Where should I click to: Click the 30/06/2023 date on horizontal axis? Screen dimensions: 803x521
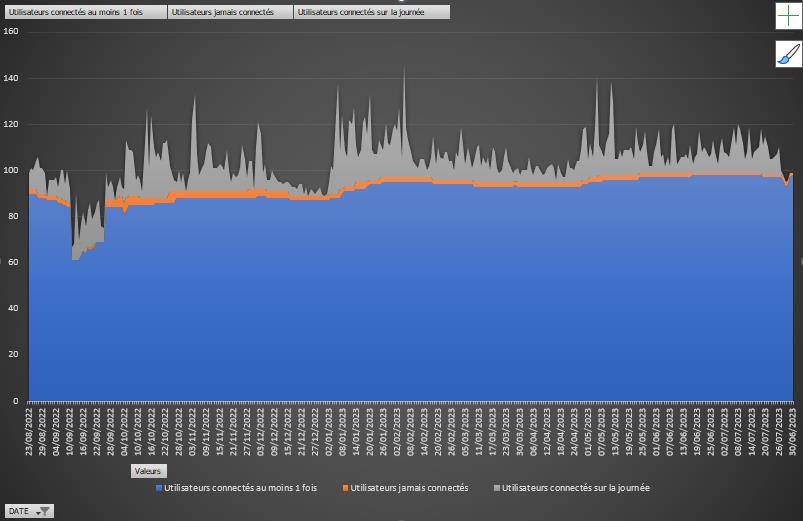(793, 430)
